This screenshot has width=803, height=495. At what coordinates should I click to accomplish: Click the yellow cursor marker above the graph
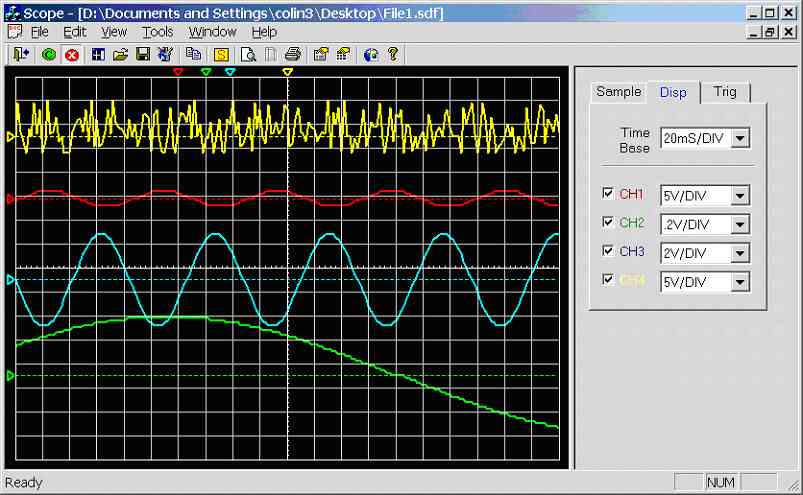click(288, 73)
